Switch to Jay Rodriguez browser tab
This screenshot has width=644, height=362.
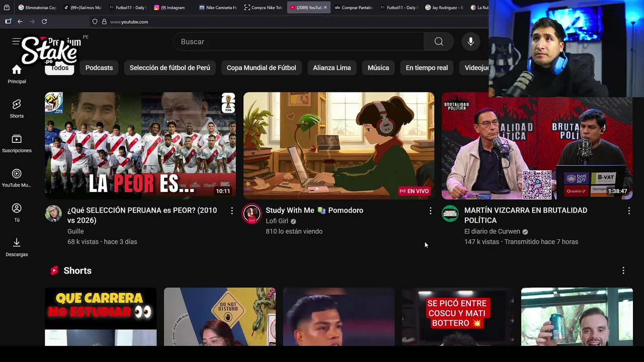444,8
